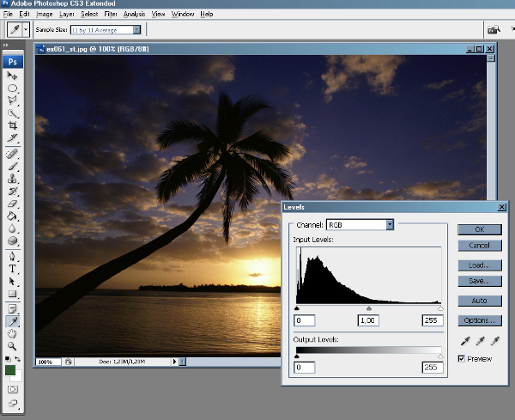
Task: Open the Eyedropper tool preset picker arrow
Action: point(26,29)
